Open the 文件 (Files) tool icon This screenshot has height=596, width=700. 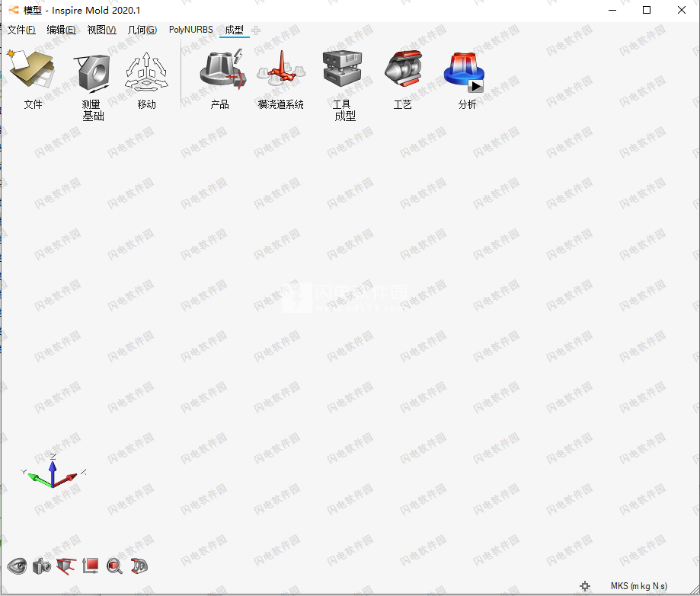pyautogui.click(x=31, y=69)
